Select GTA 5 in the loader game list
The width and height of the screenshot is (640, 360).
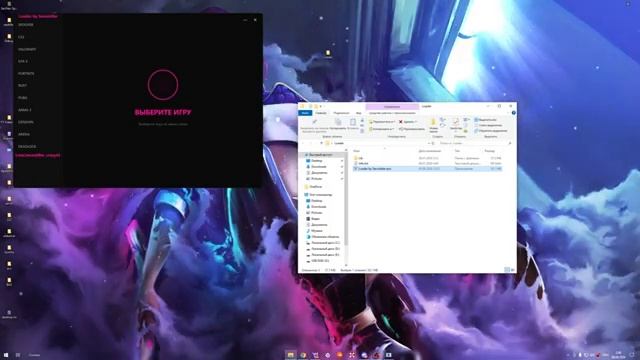pos(23,61)
